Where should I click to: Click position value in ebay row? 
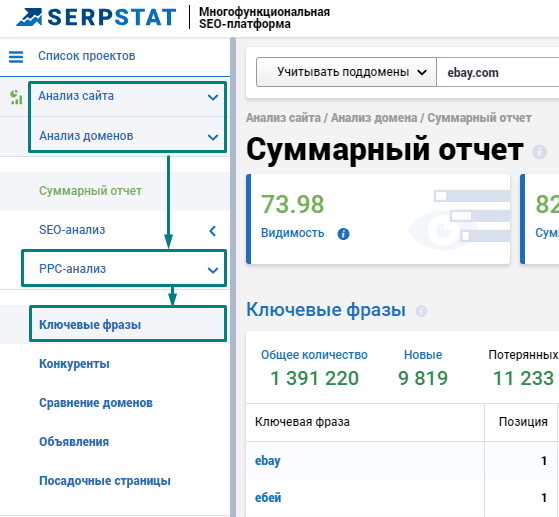pyautogui.click(x=544, y=461)
